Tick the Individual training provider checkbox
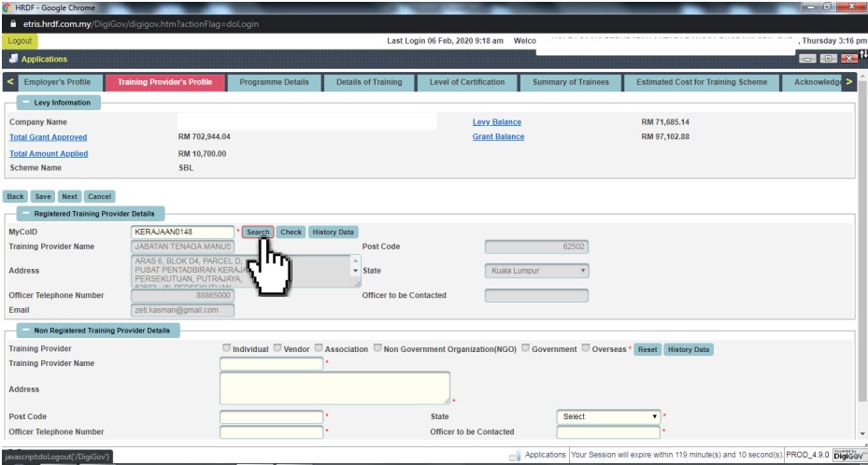The height and width of the screenshot is (465, 868). (x=225, y=348)
